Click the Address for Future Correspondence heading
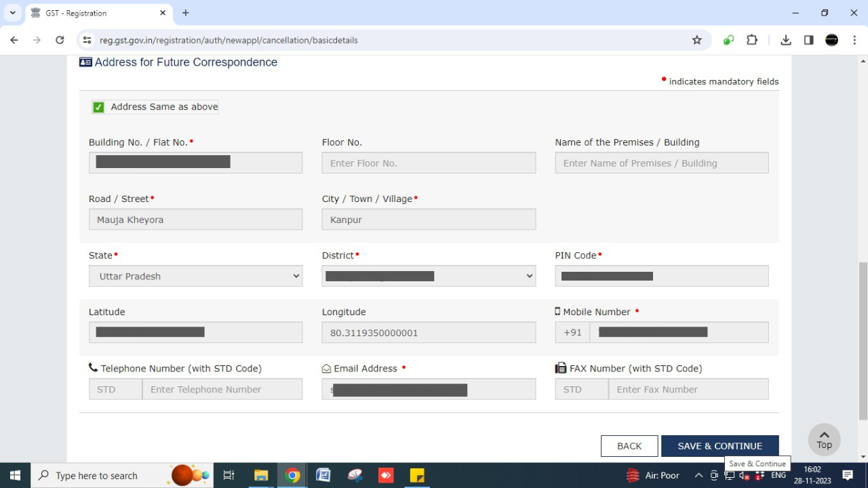The image size is (868, 488). (186, 62)
